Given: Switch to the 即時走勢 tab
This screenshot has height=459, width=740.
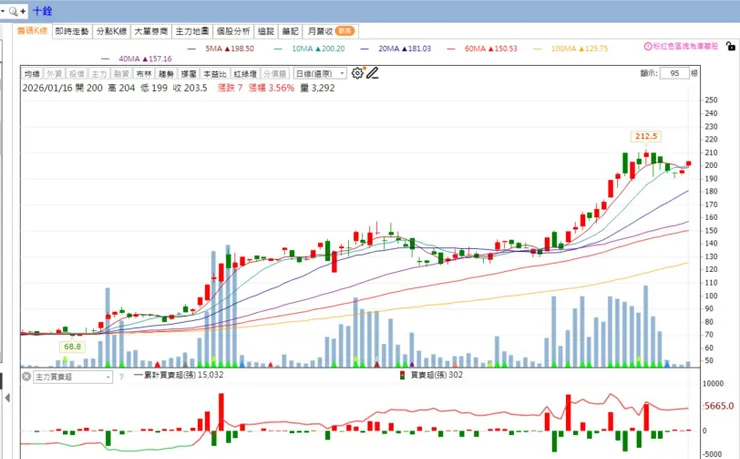Looking at the screenshot, I should click(x=72, y=31).
